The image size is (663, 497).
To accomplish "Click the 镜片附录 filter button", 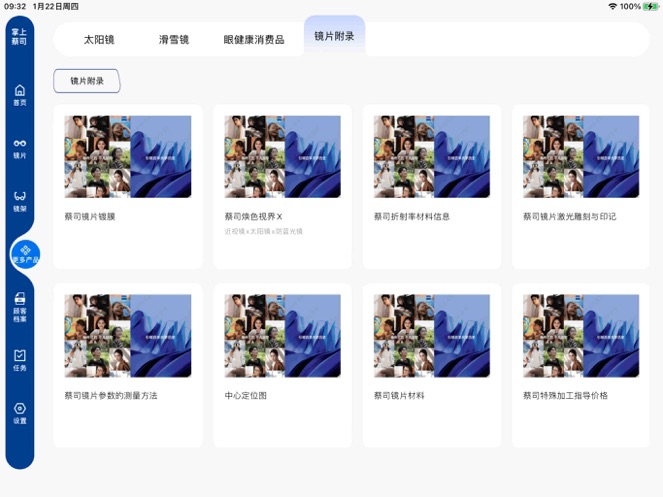I will [87, 81].
